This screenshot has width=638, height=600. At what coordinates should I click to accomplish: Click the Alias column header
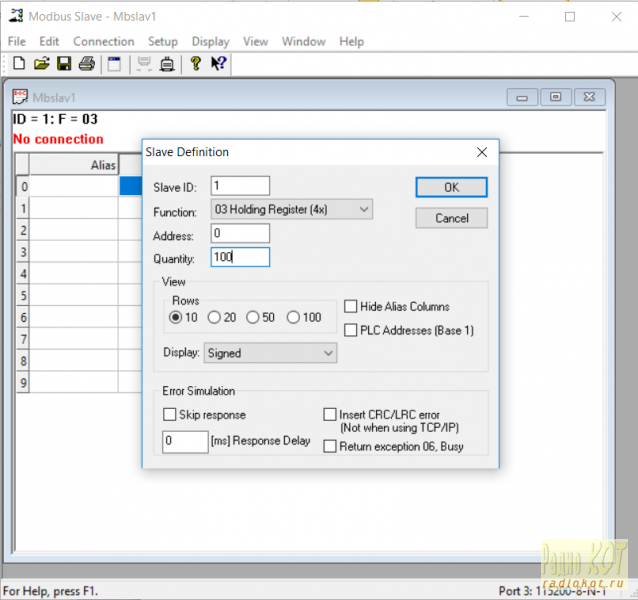[x=74, y=165]
